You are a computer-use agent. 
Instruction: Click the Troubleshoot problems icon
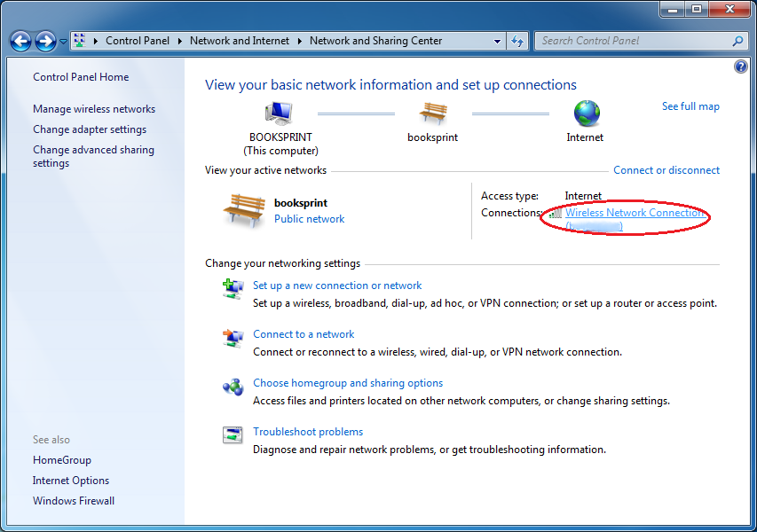233,435
